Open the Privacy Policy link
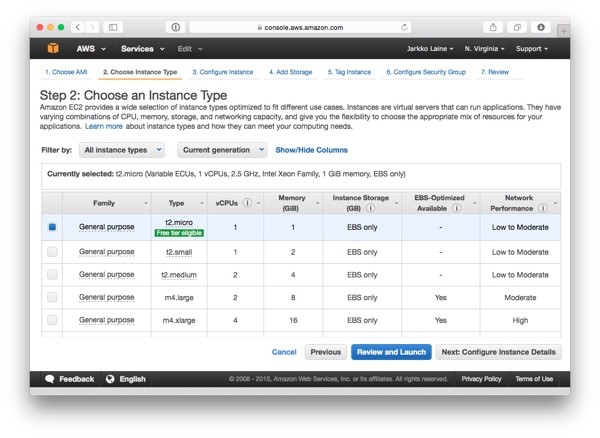 point(481,379)
